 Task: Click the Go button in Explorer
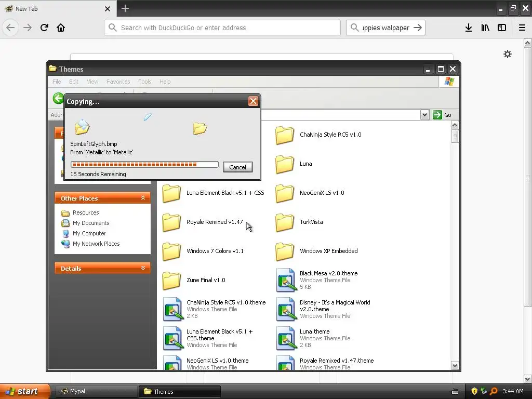pos(443,115)
